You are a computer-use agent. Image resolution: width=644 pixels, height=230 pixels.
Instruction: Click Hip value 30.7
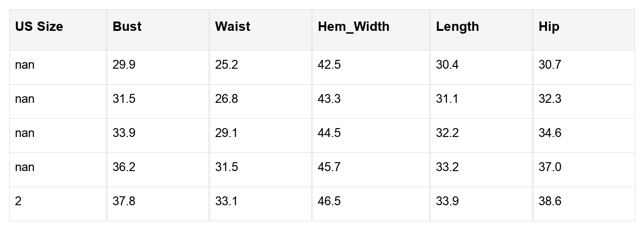pyautogui.click(x=550, y=65)
